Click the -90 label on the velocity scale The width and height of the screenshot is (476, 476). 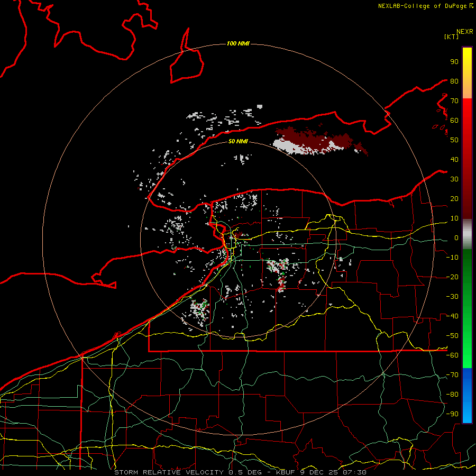[x=452, y=414]
